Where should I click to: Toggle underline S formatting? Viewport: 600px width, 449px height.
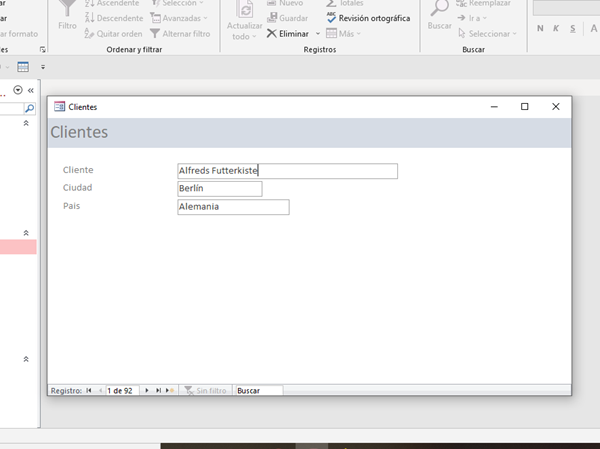[572, 28]
